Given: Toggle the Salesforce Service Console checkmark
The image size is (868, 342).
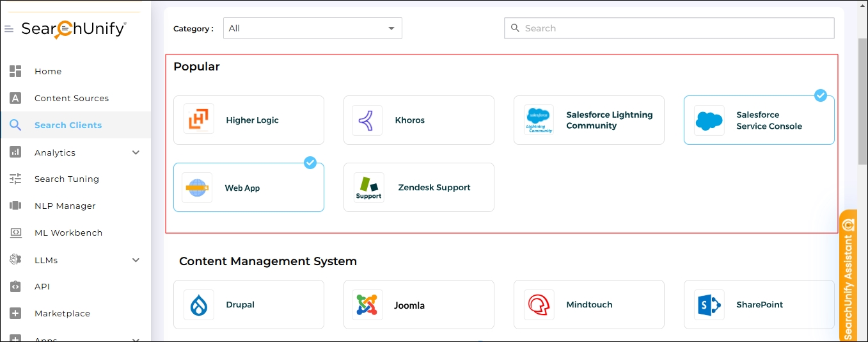Looking at the screenshot, I should [821, 95].
